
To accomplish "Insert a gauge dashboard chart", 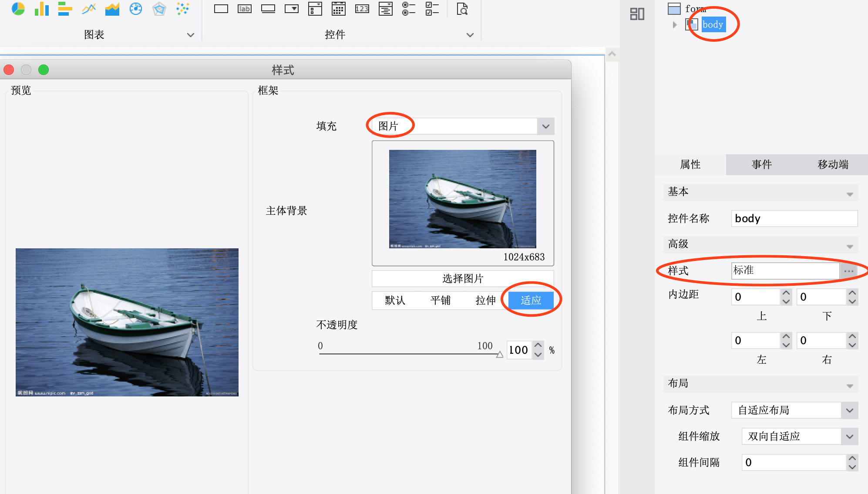I will [135, 9].
